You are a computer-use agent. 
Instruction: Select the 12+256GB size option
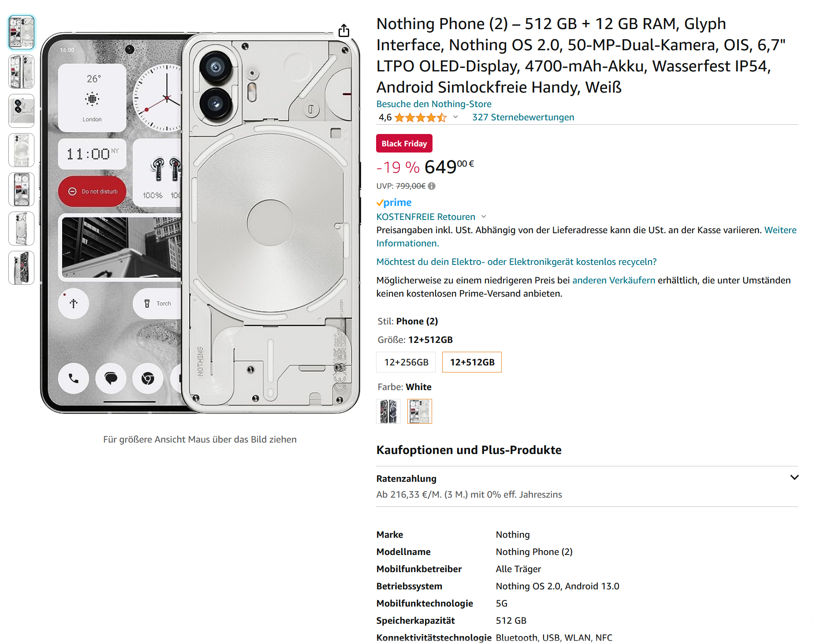406,362
